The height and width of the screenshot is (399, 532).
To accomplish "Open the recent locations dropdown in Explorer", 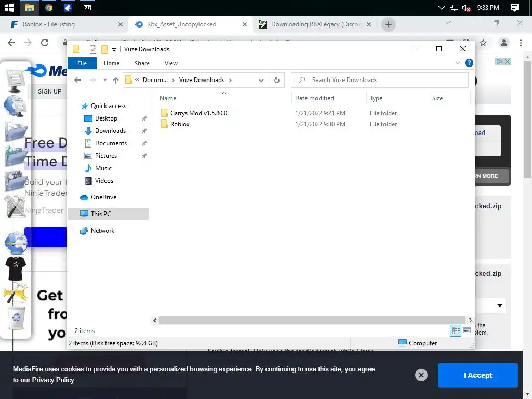I will (x=105, y=80).
